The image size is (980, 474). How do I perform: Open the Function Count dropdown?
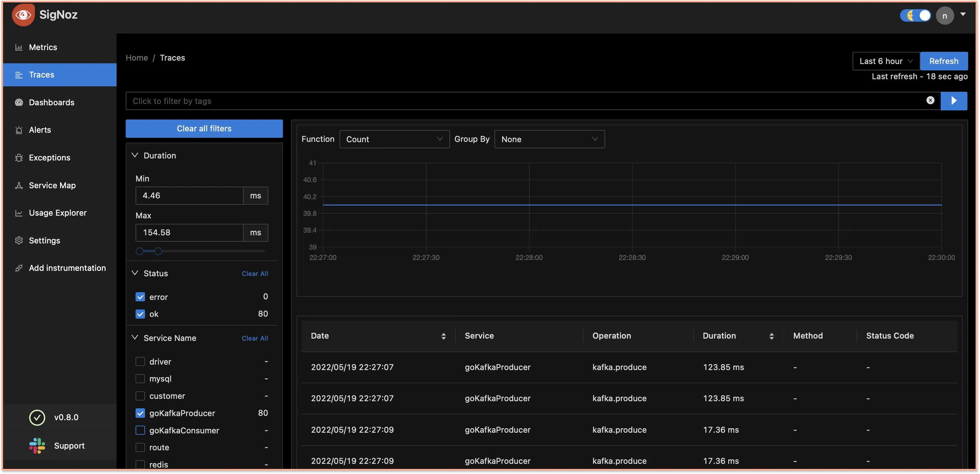pyautogui.click(x=394, y=139)
